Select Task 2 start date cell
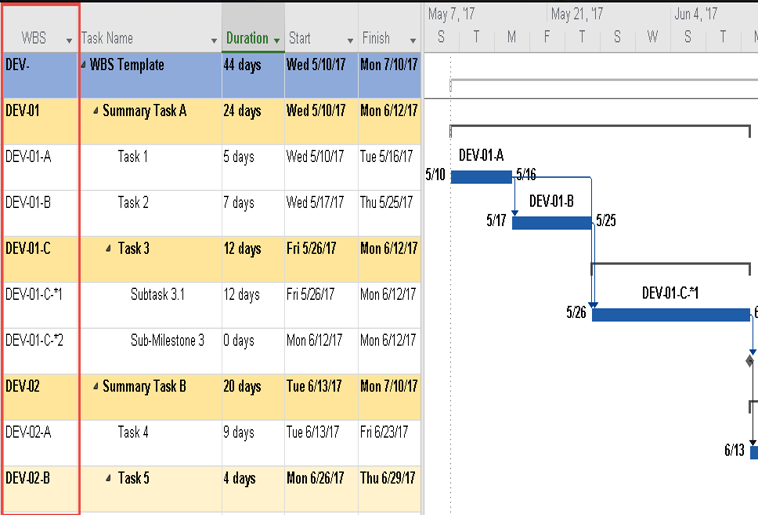 click(x=319, y=203)
